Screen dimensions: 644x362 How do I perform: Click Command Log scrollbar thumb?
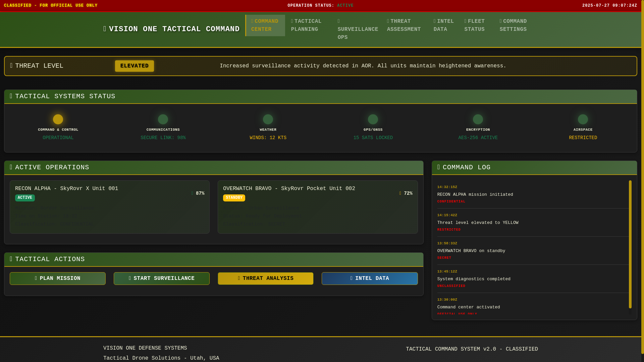tap(630, 244)
